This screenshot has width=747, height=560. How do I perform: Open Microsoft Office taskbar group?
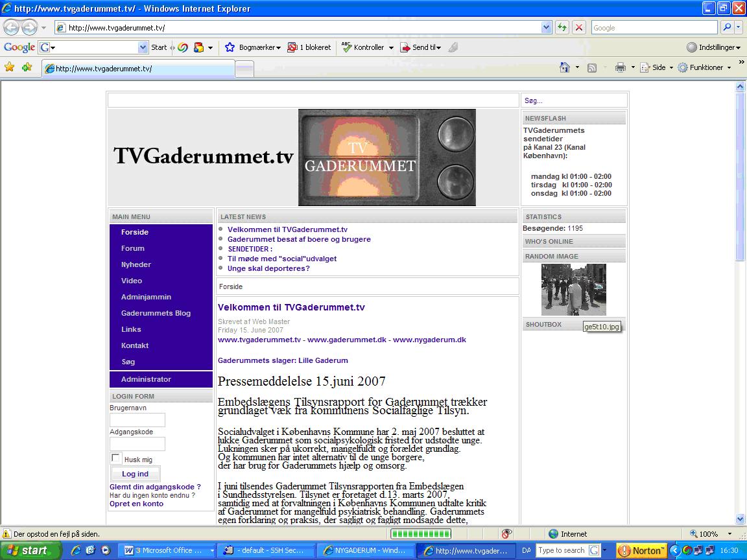tap(168, 550)
